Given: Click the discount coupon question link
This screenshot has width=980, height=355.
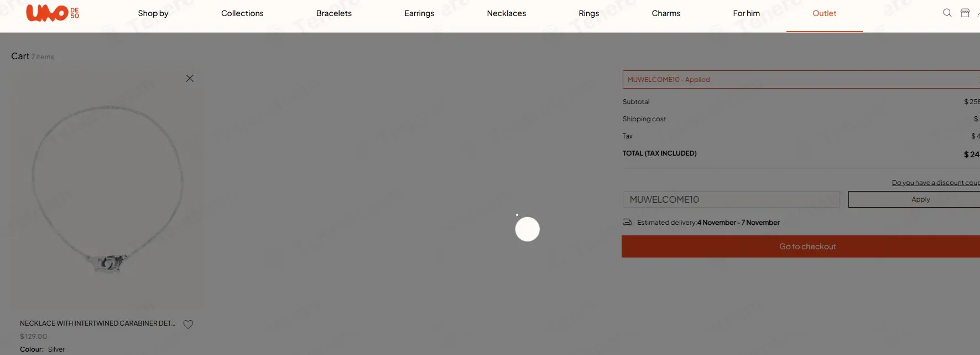Looking at the screenshot, I should pos(935,183).
